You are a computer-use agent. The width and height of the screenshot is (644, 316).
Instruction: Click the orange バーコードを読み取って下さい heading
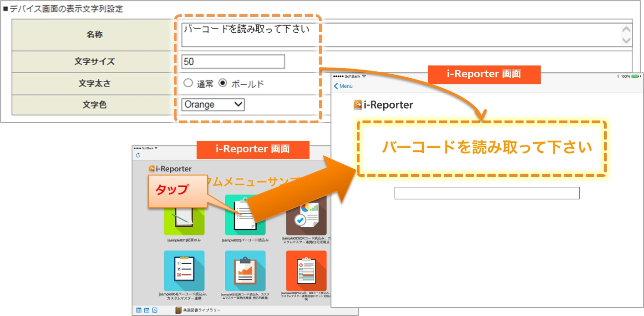click(487, 147)
